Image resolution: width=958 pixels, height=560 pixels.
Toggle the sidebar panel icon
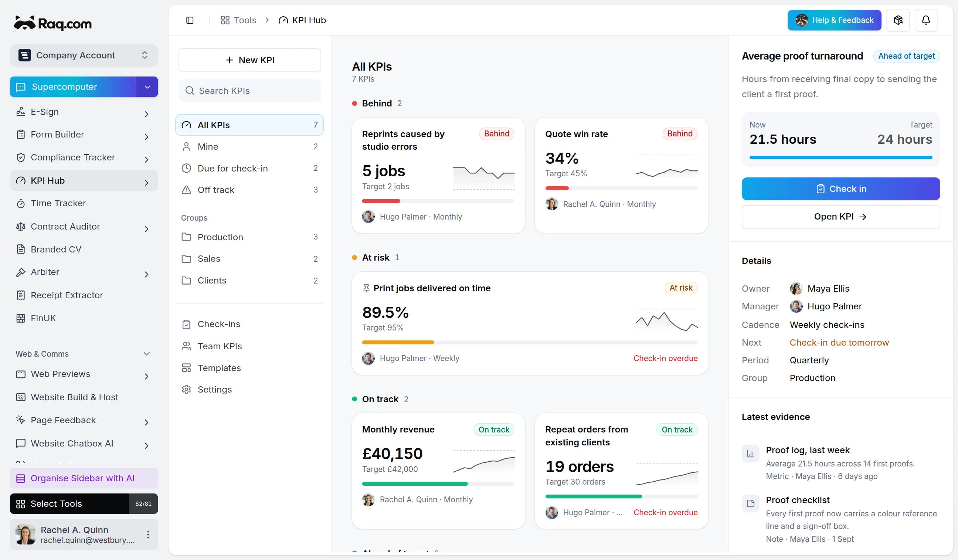coord(190,20)
